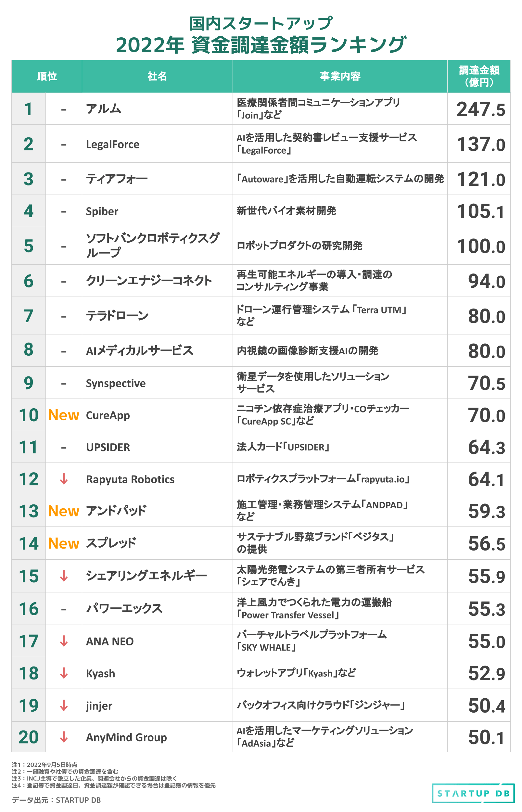Click the New badge next to アンドパッド
522x812 pixels.
tap(64, 511)
